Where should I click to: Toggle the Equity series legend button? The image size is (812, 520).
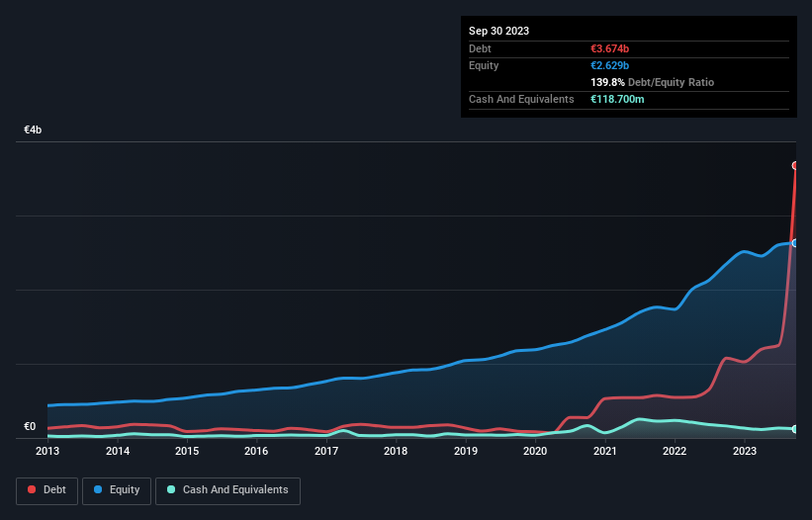coord(117,490)
